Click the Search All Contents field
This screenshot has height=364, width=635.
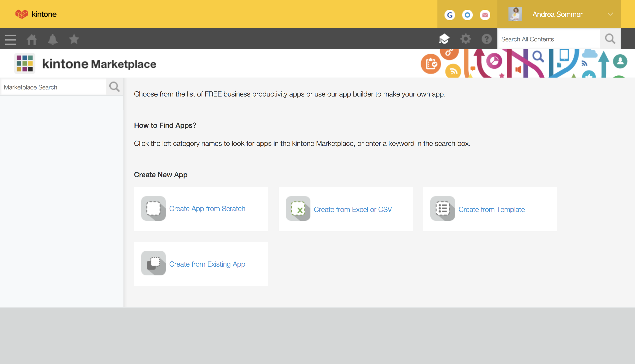click(x=548, y=39)
